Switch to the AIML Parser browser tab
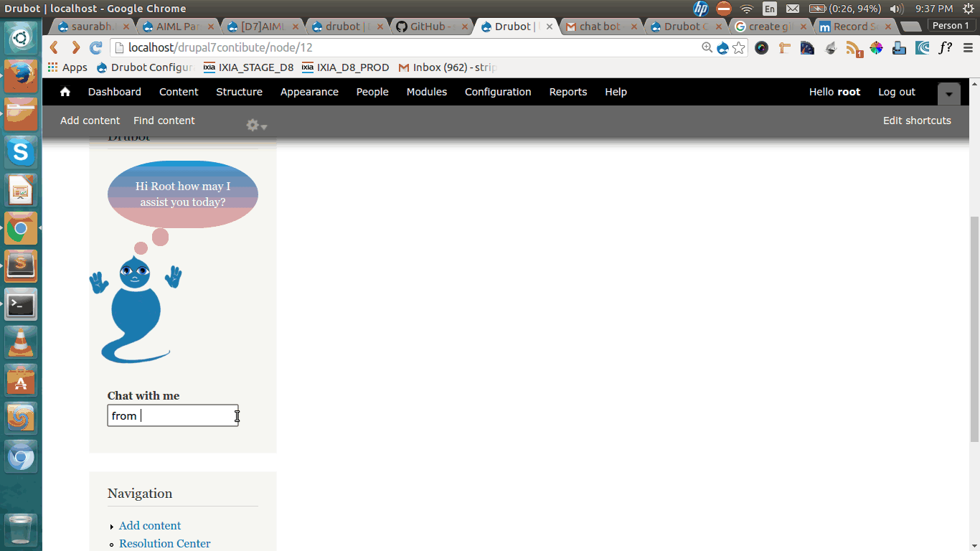980x551 pixels. [178, 27]
